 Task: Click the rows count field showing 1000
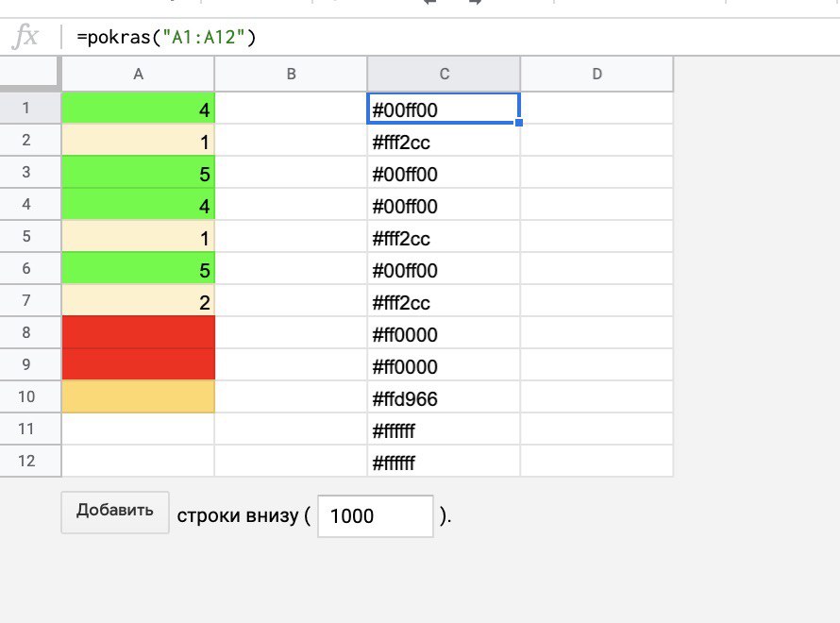pyautogui.click(x=376, y=516)
